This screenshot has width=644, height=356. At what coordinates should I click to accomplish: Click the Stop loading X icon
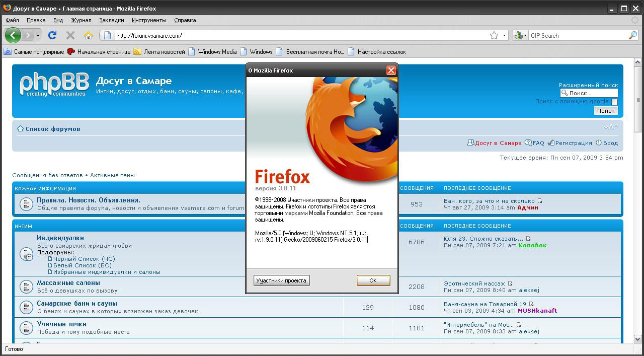(70, 35)
